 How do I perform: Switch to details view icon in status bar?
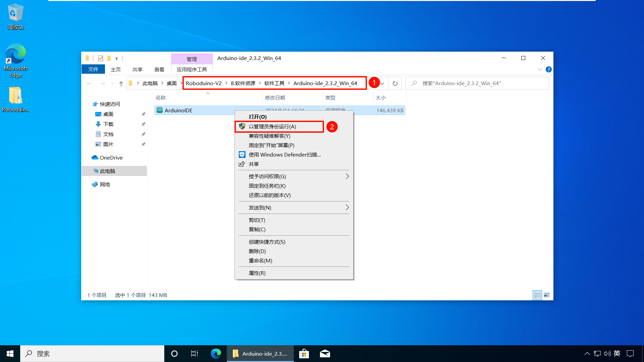coord(537,295)
